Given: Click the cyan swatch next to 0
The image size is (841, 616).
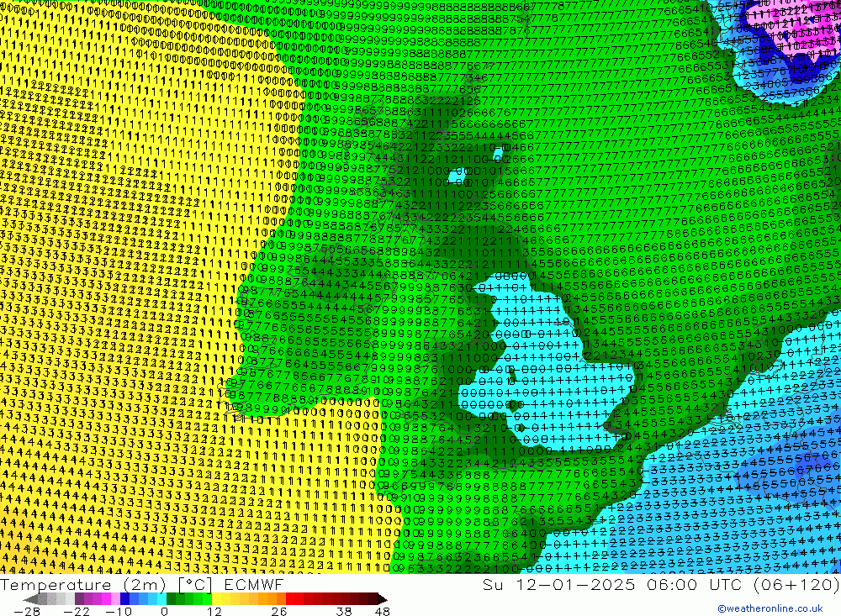Looking at the screenshot, I should (161, 599).
